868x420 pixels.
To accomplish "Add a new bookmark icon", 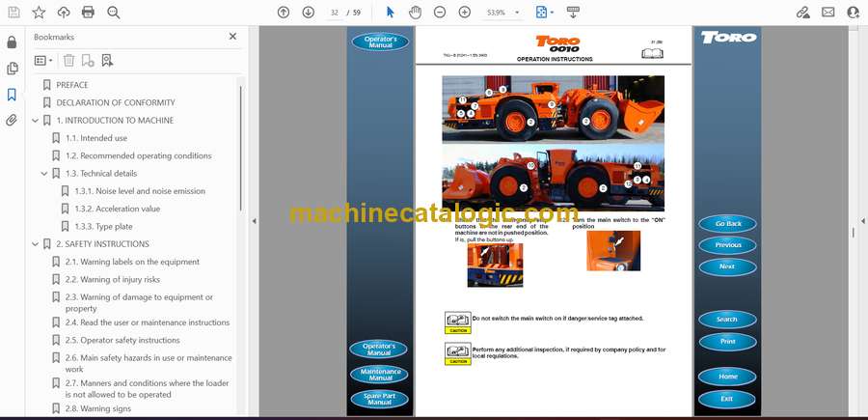I will click(88, 61).
